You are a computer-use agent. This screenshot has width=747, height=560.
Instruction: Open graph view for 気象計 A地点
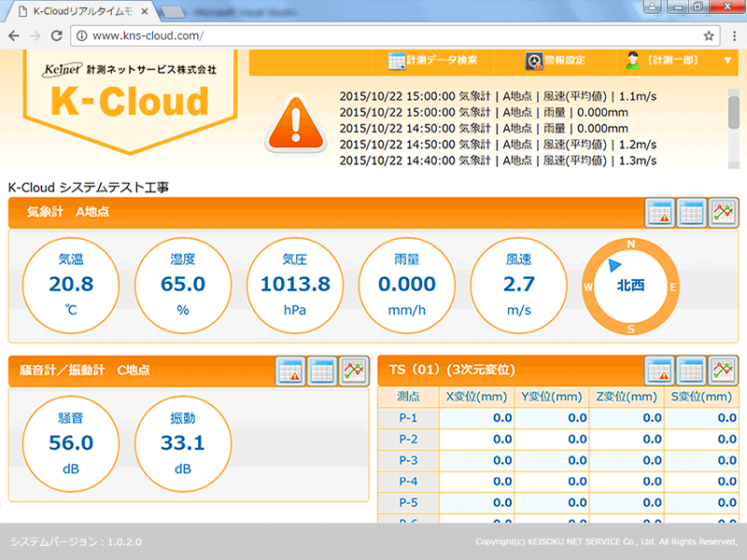pos(723,213)
